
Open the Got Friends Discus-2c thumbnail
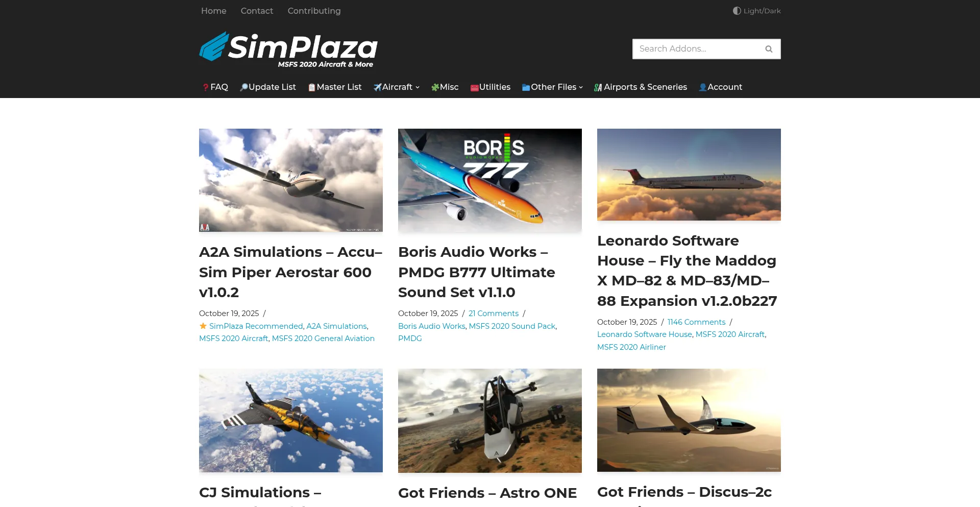click(x=689, y=420)
